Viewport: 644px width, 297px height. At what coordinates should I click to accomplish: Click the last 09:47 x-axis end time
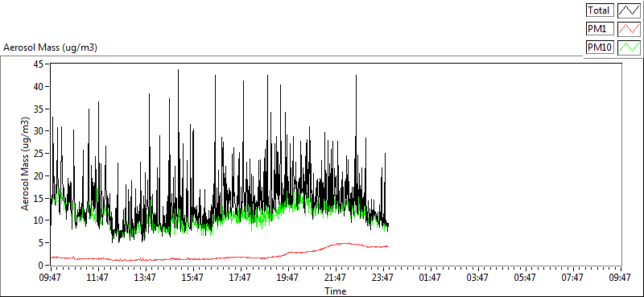tap(620, 278)
